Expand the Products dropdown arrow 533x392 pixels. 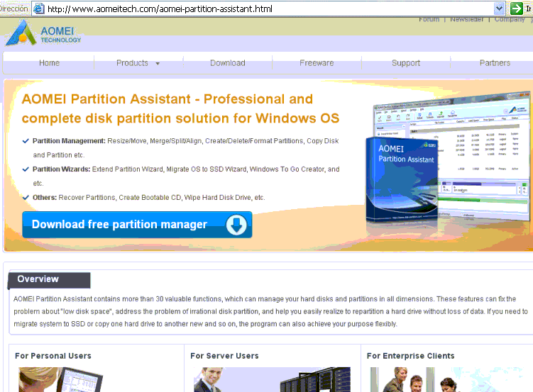click(158, 64)
